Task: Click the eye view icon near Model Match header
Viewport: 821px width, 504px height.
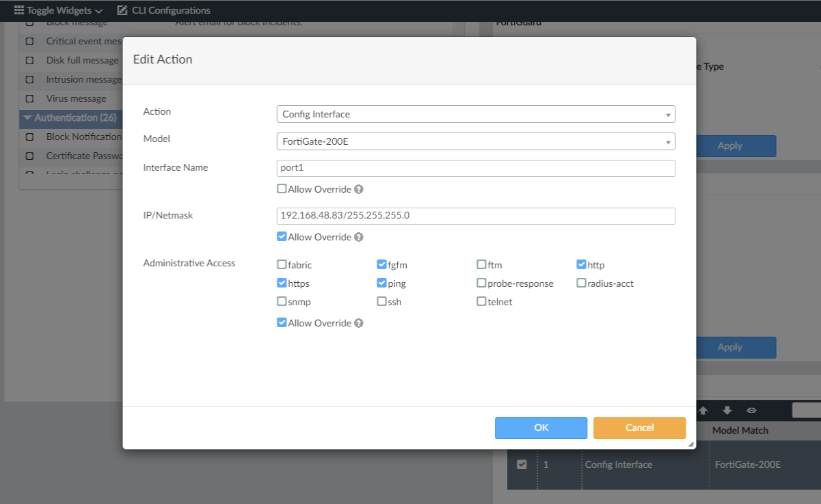Action: click(x=751, y=410)
